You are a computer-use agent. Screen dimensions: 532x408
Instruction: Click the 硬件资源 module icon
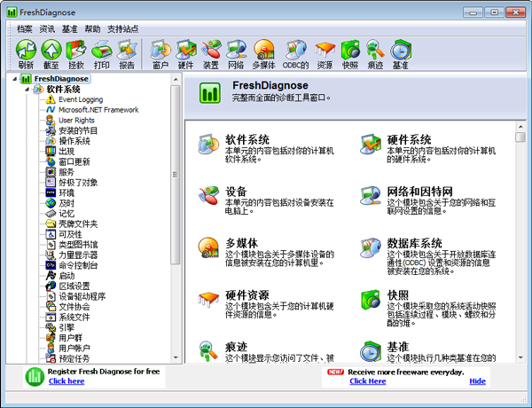(208, 300)
